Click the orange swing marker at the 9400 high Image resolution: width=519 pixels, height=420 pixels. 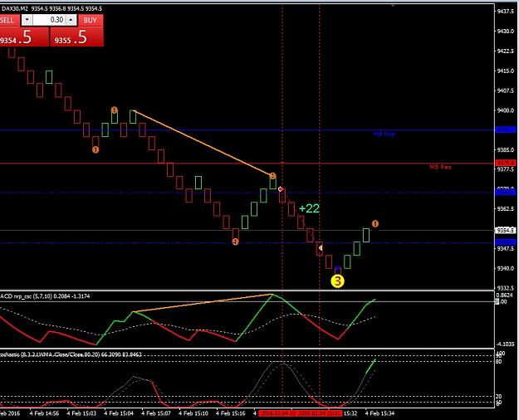click(115, 110)
